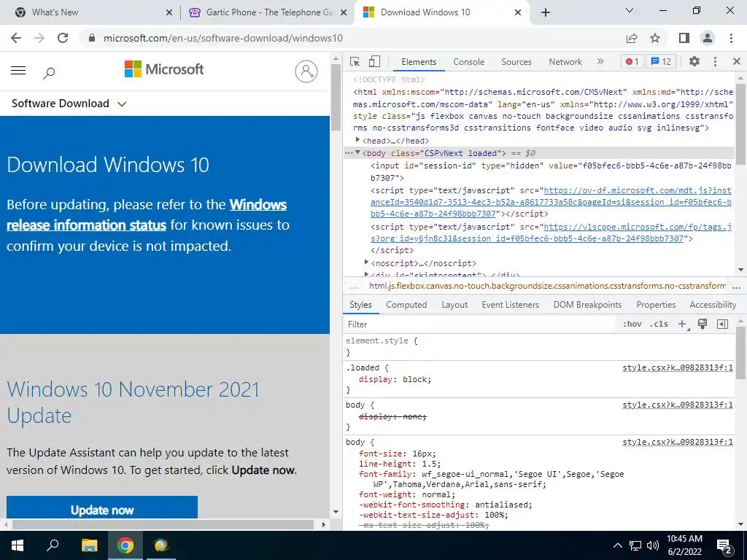Open the Event Listeners tab
747x560 pixels.
[x=510, y=305]
